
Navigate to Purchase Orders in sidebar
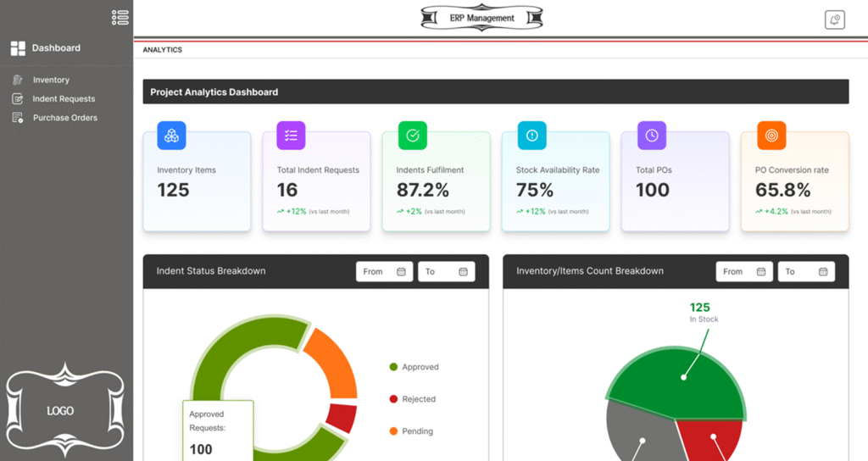pos(64,118)
